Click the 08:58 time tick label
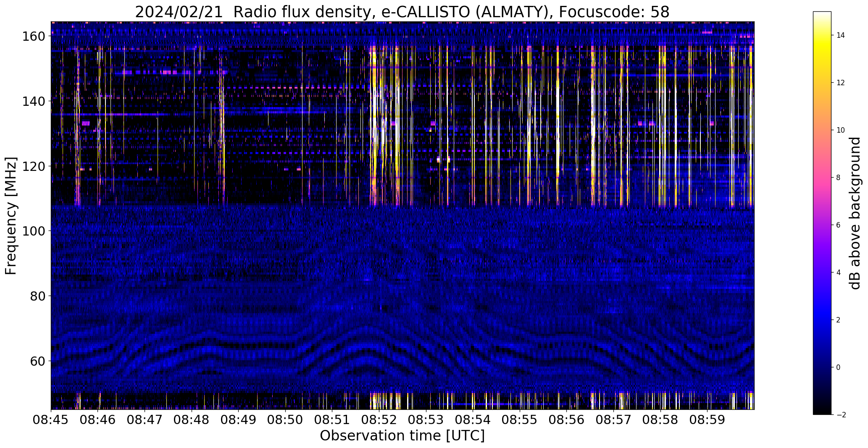 [660, 420]
